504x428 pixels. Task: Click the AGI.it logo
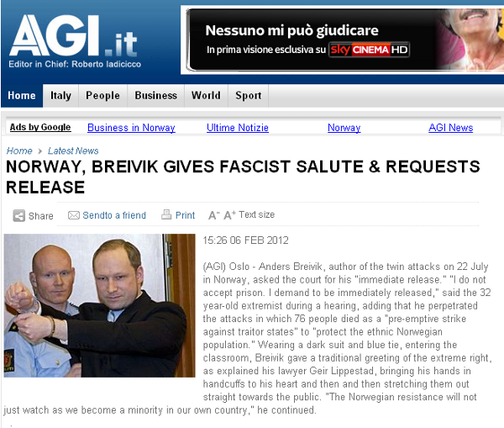[x=74, y=36]
